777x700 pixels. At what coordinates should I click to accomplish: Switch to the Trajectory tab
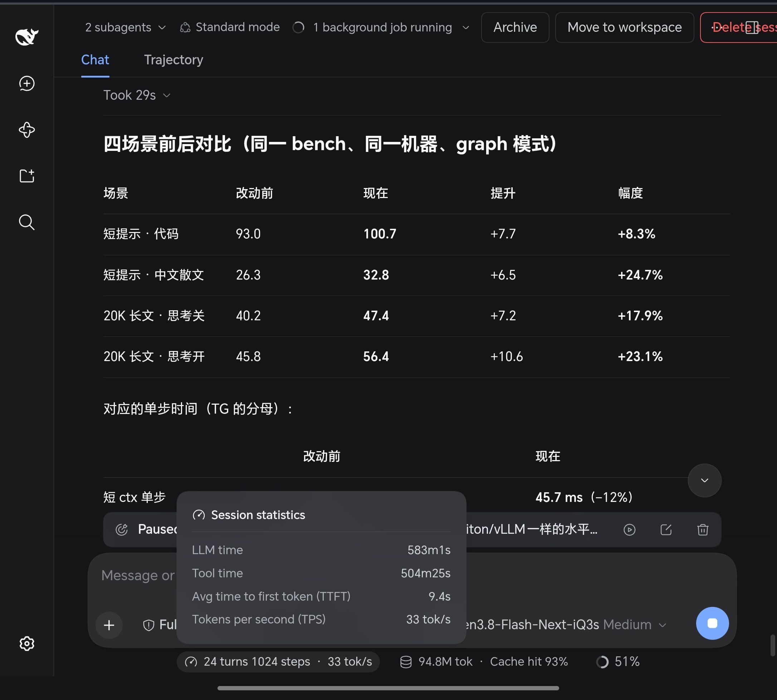[174, 60]
